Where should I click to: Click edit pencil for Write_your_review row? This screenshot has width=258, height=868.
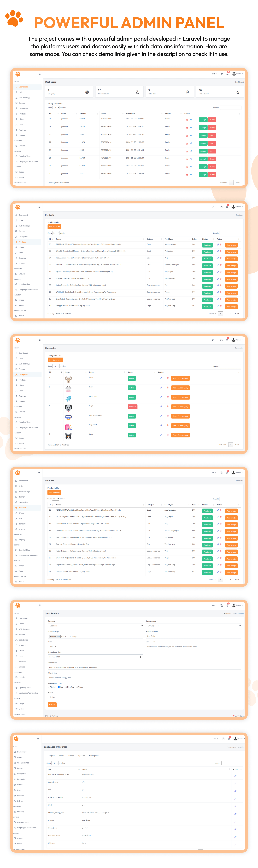pos(235,799)
